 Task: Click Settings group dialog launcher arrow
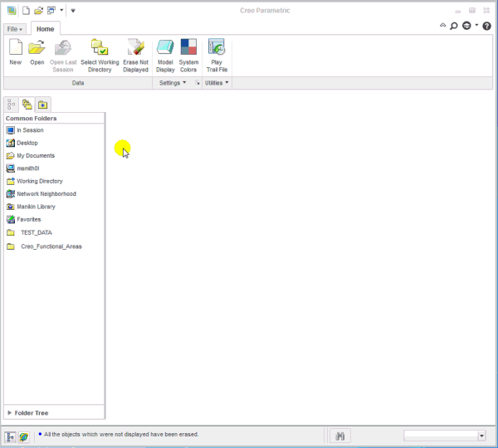pyautogui.click(x=198, y=83)
